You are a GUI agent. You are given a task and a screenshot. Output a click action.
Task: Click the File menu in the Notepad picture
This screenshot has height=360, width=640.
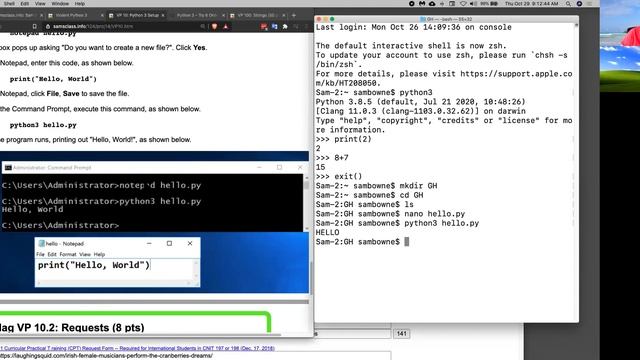coord(40,254)
